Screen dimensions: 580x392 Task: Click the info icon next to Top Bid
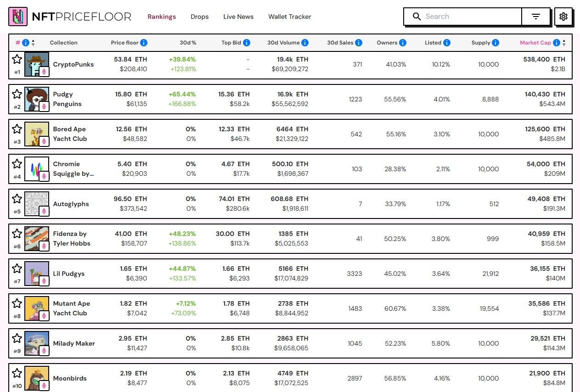[x=247, y=42]
